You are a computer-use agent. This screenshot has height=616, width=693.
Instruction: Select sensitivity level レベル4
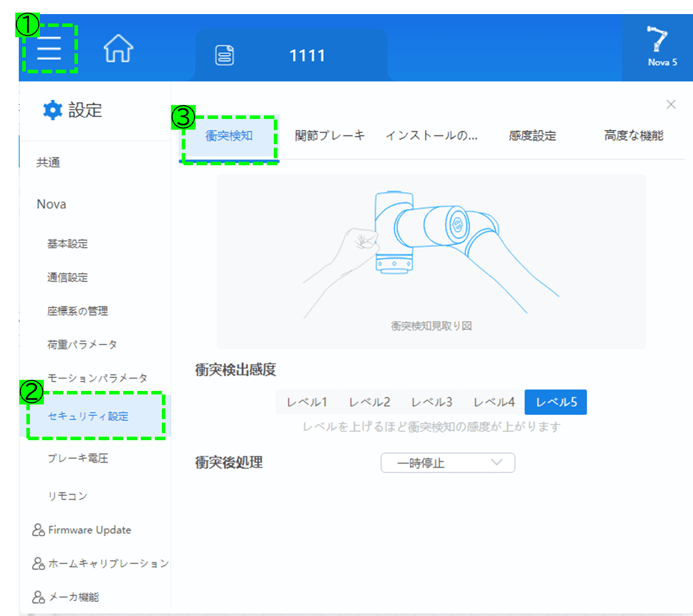click(x=493, y=401)
